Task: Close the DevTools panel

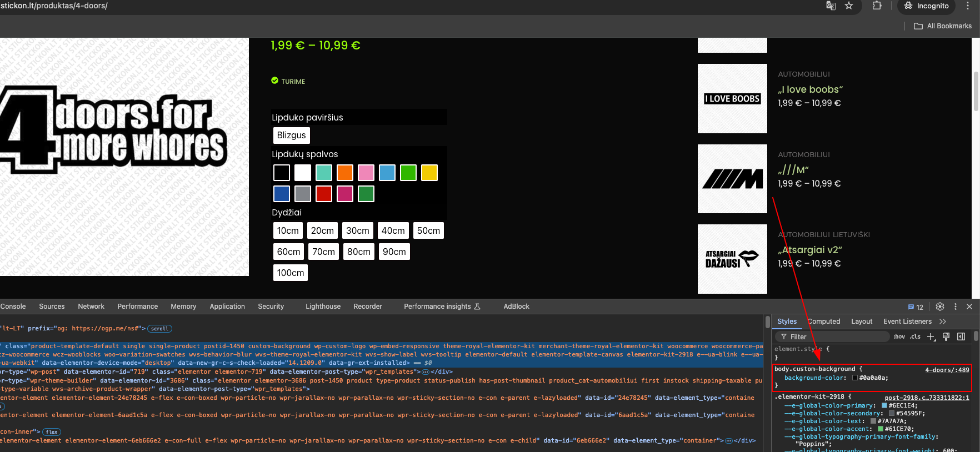Action: pyautogui.click(x=969, y=307)
